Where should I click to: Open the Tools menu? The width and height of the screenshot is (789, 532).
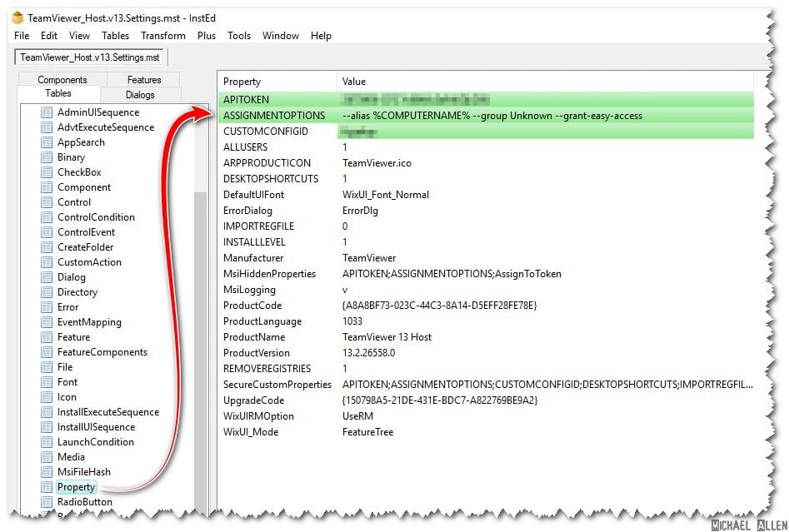point(239,36)
